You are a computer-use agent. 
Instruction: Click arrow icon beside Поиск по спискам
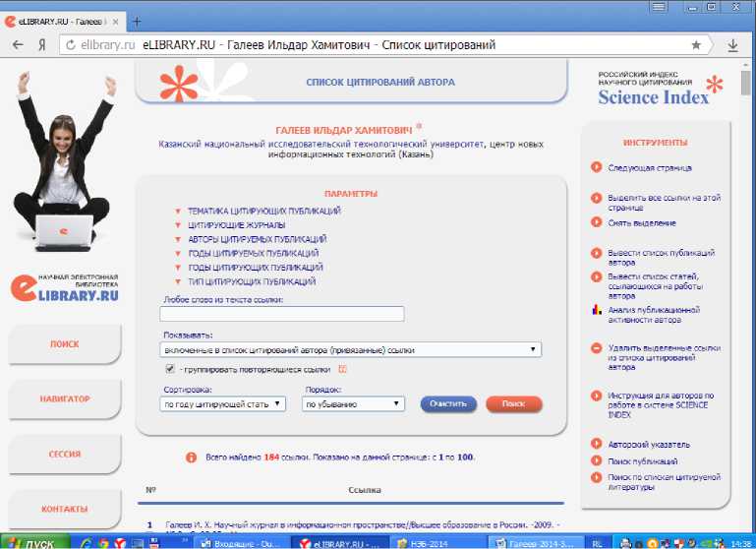[597, 477]
